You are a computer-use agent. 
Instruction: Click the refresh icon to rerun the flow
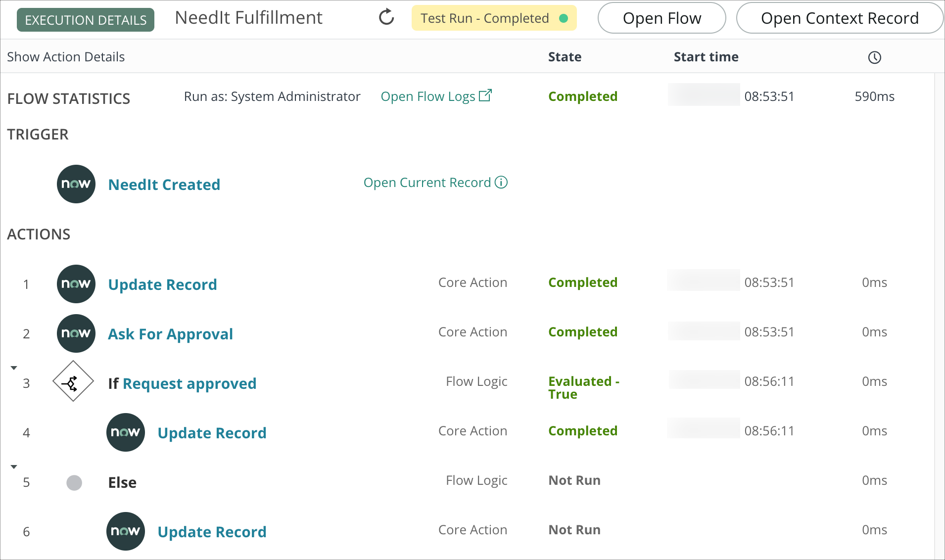386,17
